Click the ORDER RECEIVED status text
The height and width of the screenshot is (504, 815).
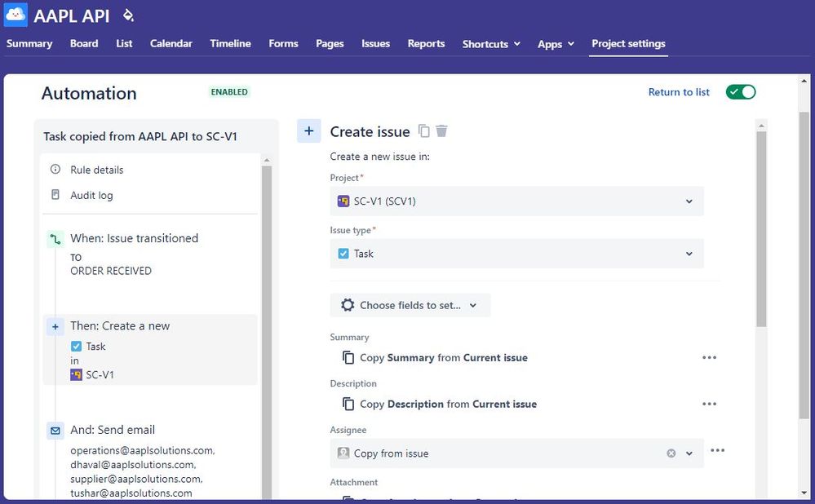(111, 271)
